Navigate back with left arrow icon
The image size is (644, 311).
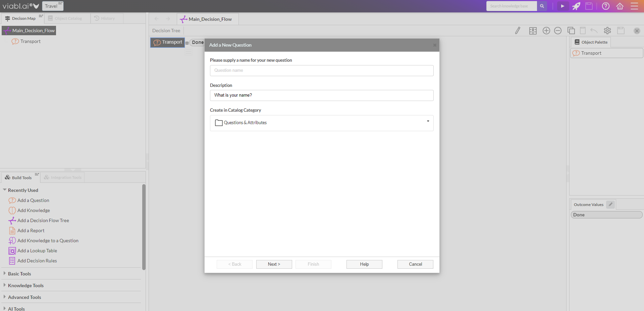click(x=156, y=19)
